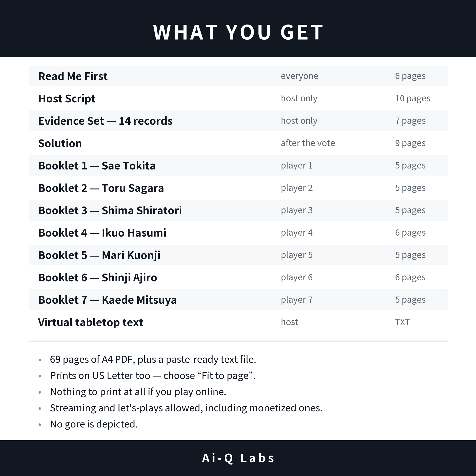Click the 69 pages of A4 PDF bullet

point(153,359)
